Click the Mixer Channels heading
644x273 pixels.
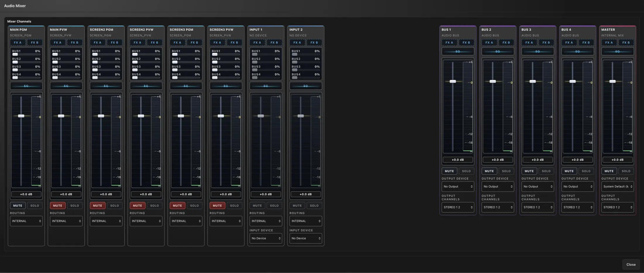19,21
